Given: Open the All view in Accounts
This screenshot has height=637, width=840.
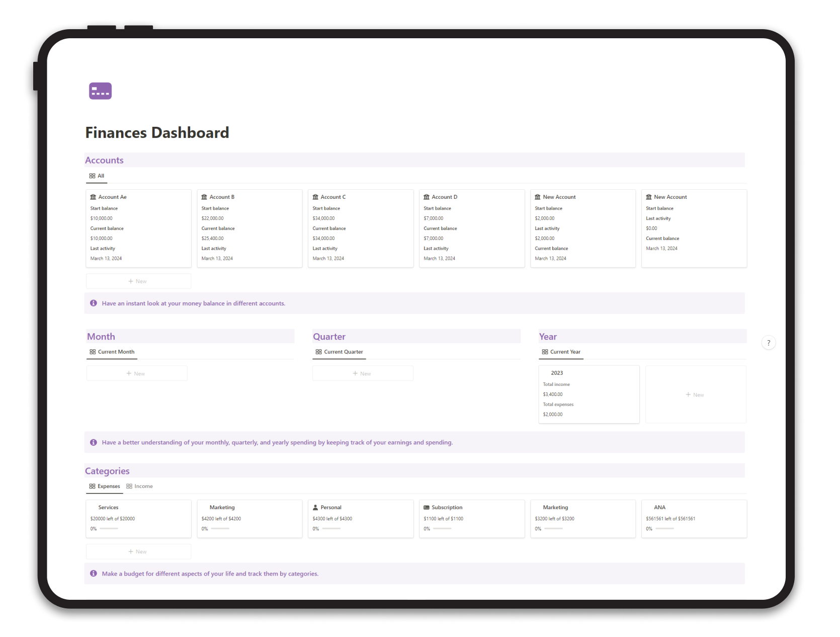Looking at the screenshot, I should pyautogui.click(x=96, y=176).
